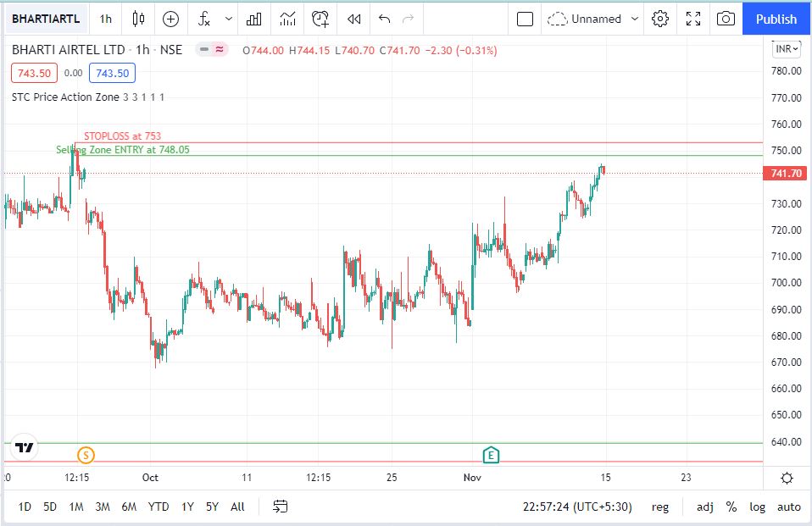Screen dimensions: 812x526
Task: Click the red 743.50 sell button
Action: [35, 74]
